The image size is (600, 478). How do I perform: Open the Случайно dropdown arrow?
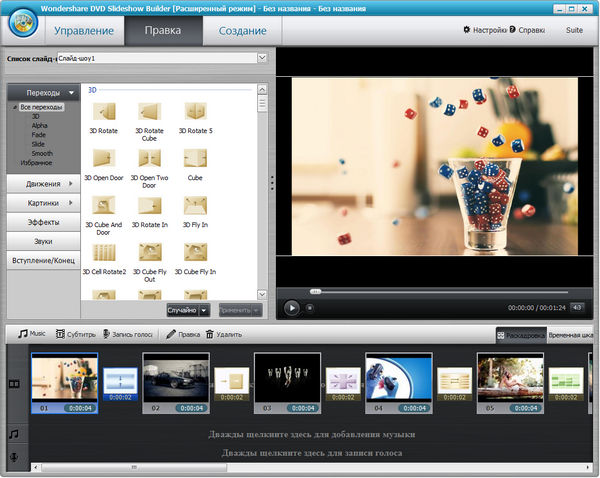[x=204, y=311]
